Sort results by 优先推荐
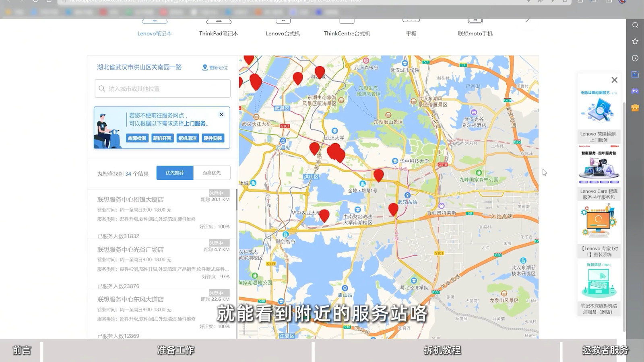 tap(175, 173)
